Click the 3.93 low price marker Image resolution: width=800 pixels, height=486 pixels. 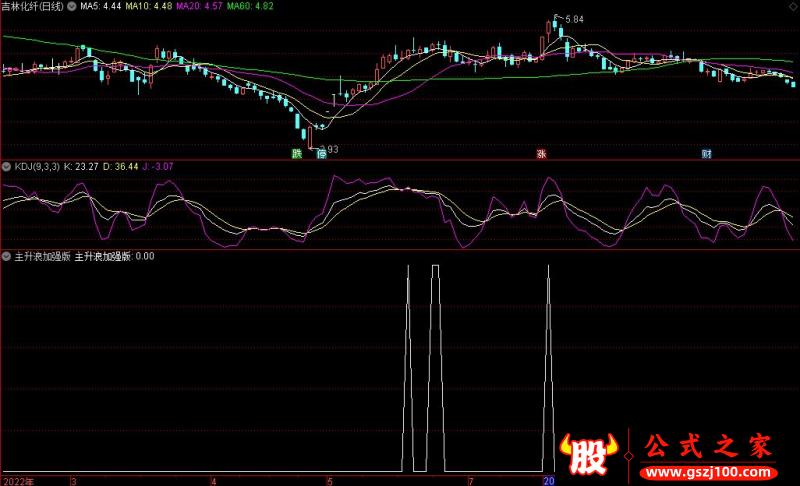point(329,149)
